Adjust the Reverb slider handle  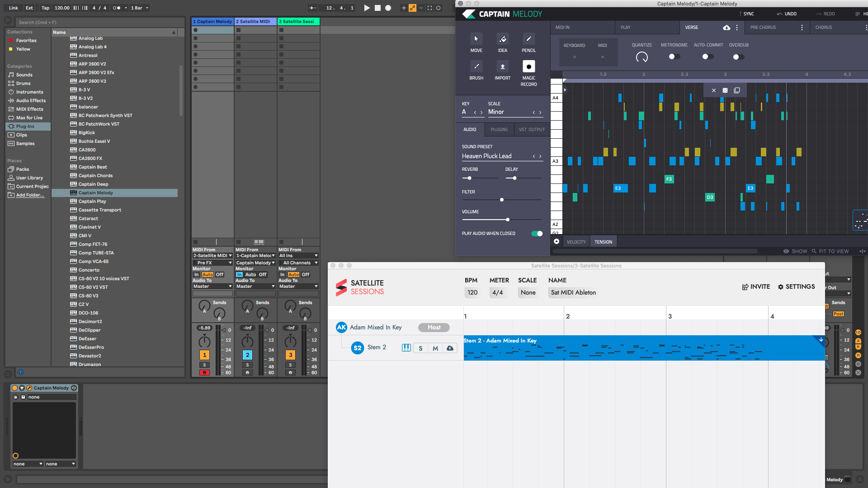470,178
